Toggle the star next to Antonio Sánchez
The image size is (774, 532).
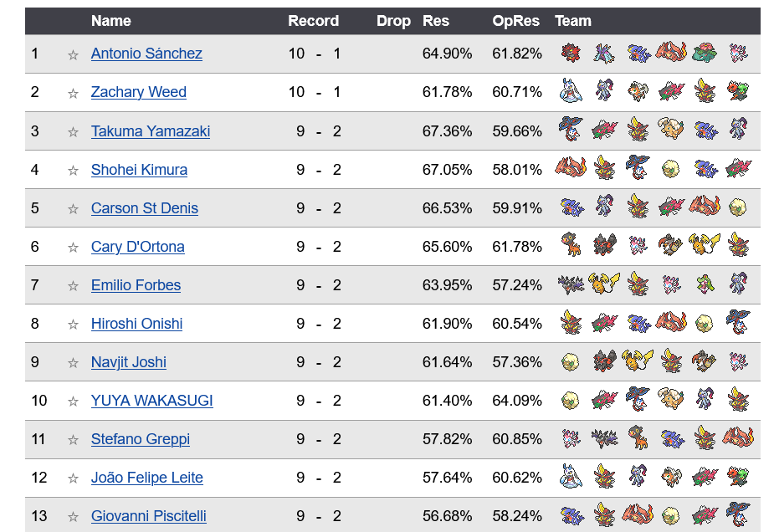click(73, 54)
